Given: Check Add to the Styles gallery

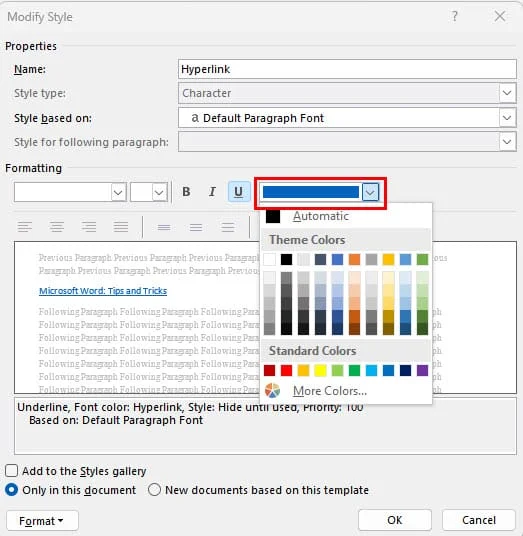Looking at the screenshot, I should 11,471.
